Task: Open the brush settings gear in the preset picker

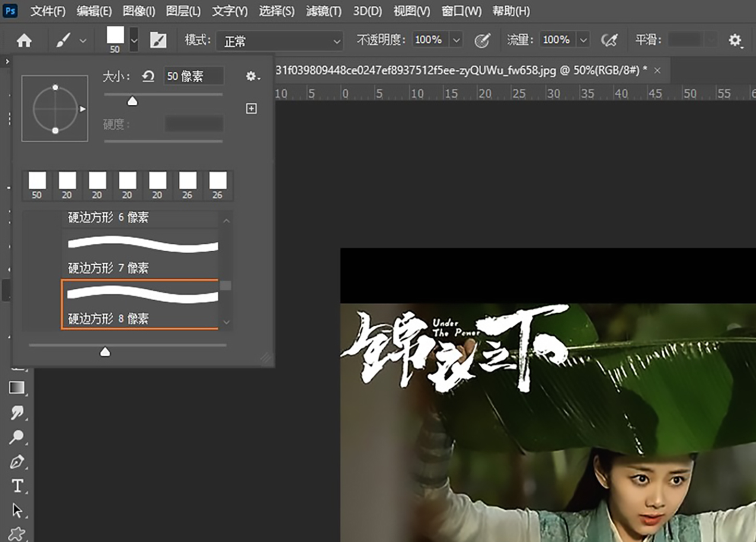Action: coord(252,76)
